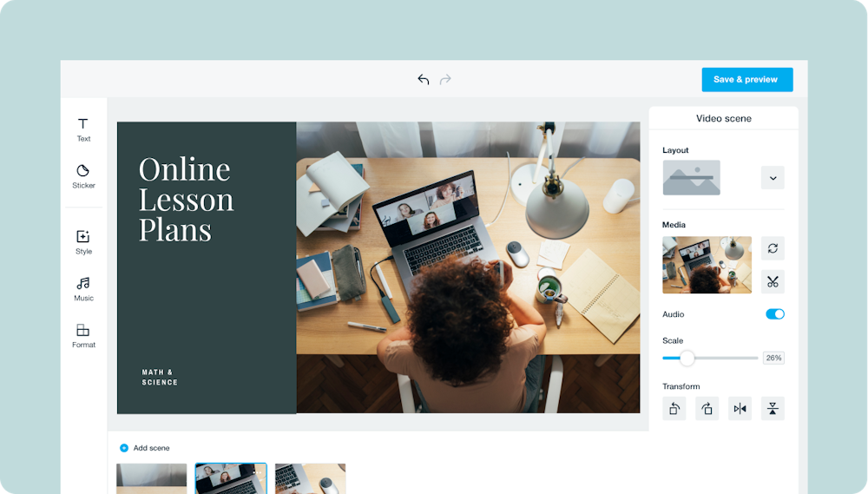Viewport: 868px width, 494px height.
Task: Click the undo arrow
Action: [424, 80]
